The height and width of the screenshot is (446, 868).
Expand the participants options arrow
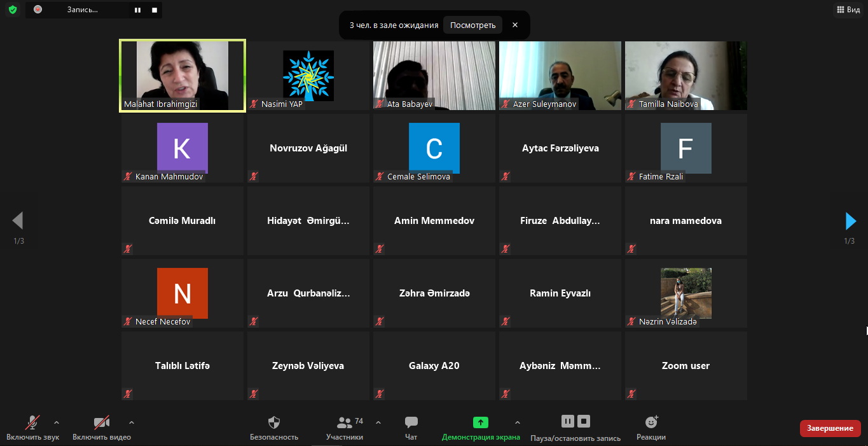[x=378, y=422]
